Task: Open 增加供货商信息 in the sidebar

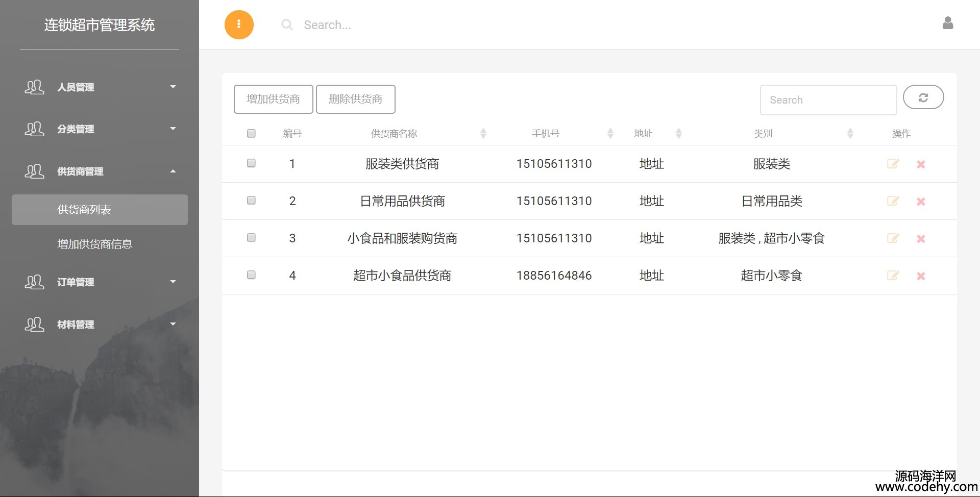Action: [x=95, y=244]
